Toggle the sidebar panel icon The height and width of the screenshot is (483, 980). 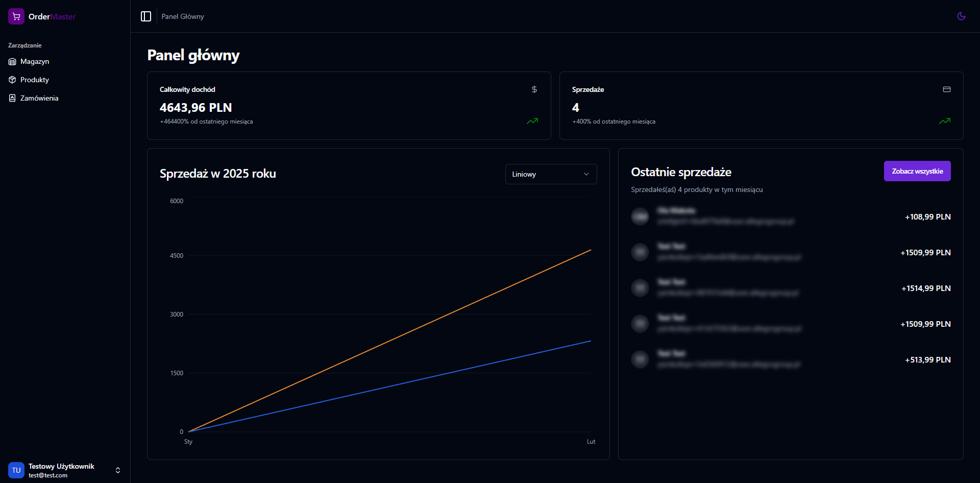point(146,16)
